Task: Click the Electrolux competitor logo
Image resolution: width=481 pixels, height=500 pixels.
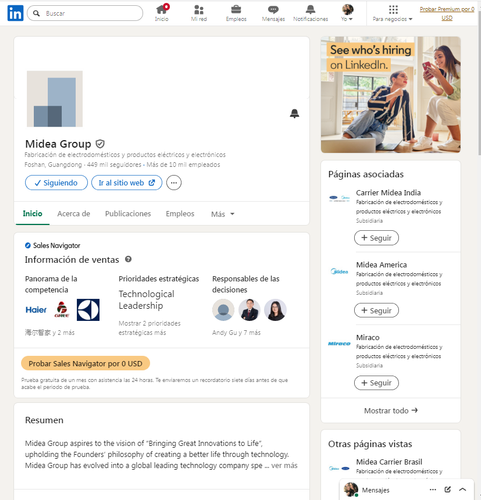Action: (88, 310)
